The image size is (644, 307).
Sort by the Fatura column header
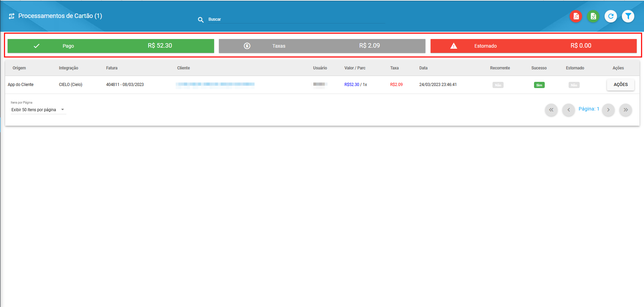[x=112, y=68]
